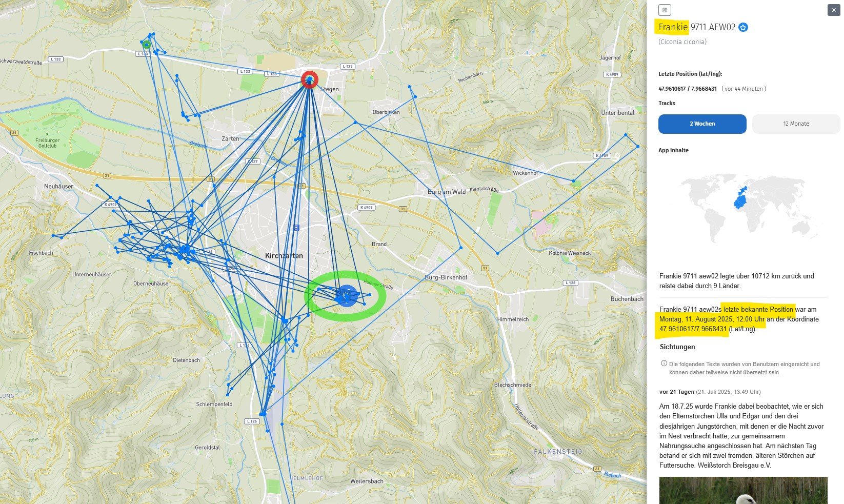Collapse the sidebar using the panel icon
Viewport: 844px width, 504px height.
coord(665,10)
